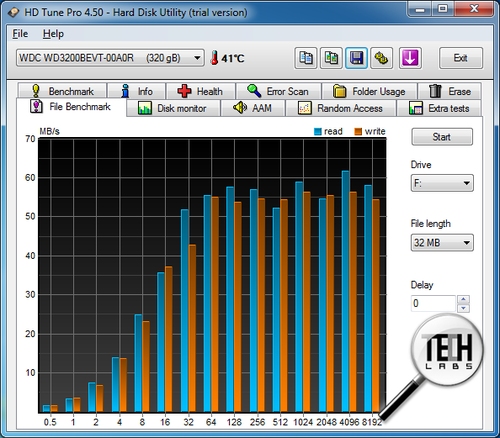
Task: Click the 4096 x-axis label
Action: [349, 422]
